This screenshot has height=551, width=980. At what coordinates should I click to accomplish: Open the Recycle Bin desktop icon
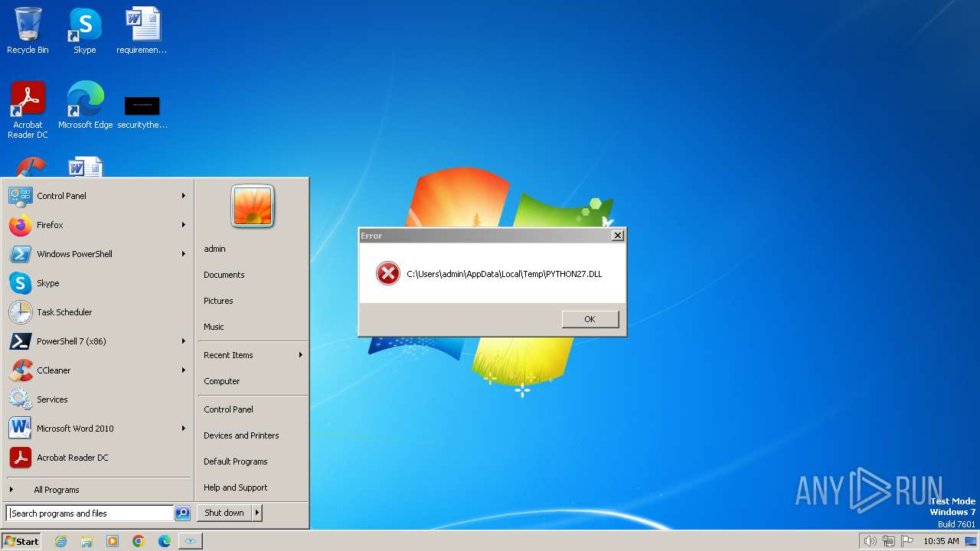[x=28, y=31]
